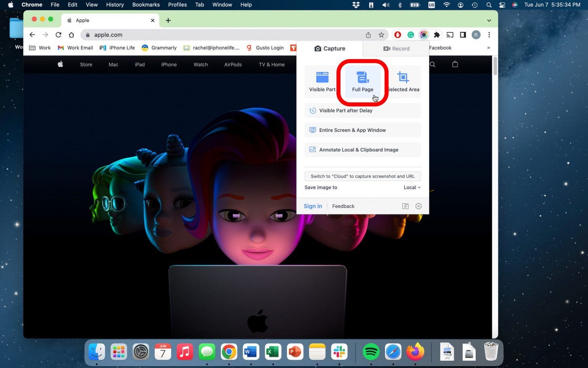Launch Spotify from the Dock

(x=371, y=351)
